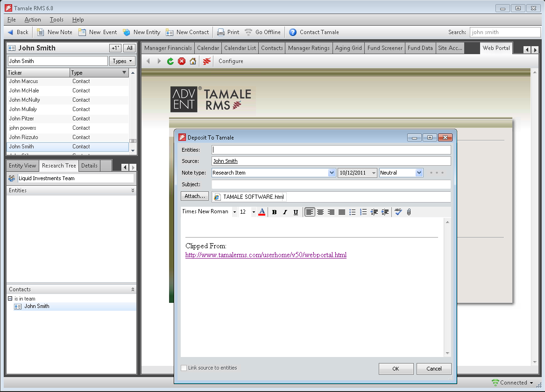This screenshot has width=545, height=392.
Task: Refresh the web portal page
Action: 170,61
